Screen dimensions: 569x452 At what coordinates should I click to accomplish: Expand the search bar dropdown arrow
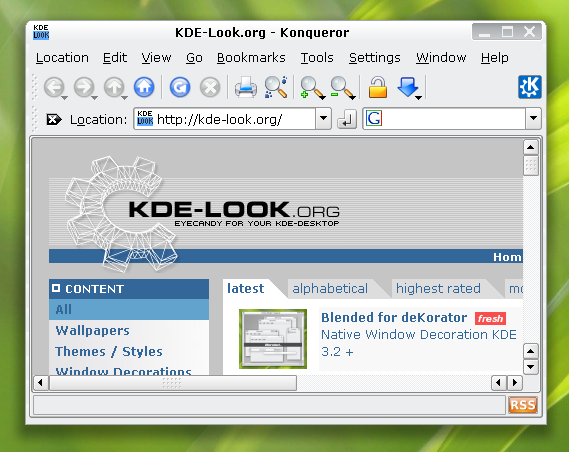[x=533, y=118]
